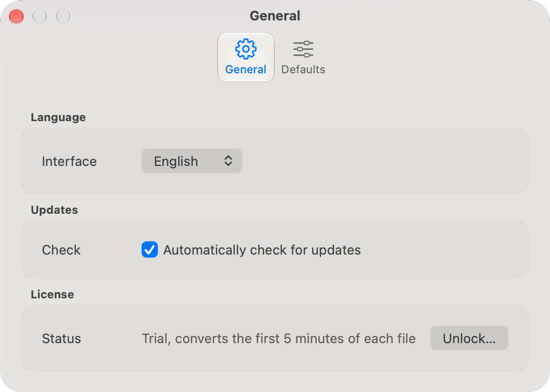Click the General window title
This screenshot has width=550, height=392.
point(275,16)
